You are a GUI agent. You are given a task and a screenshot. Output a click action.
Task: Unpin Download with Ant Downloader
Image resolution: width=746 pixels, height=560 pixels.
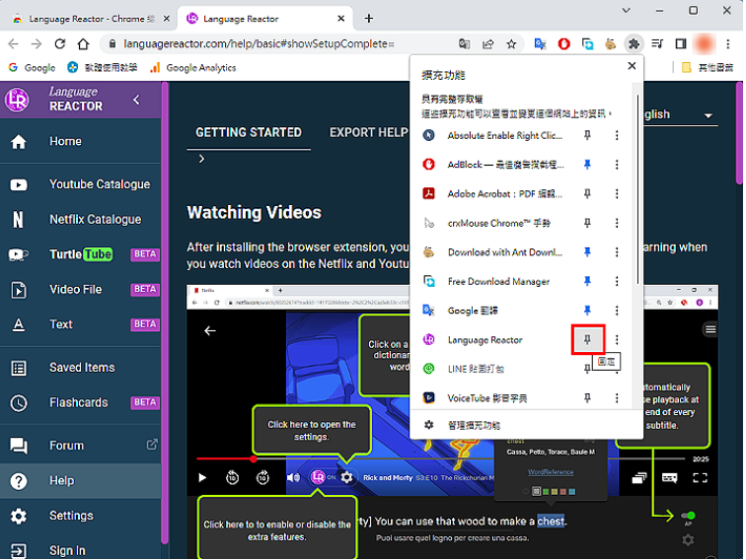click(587, 252)
